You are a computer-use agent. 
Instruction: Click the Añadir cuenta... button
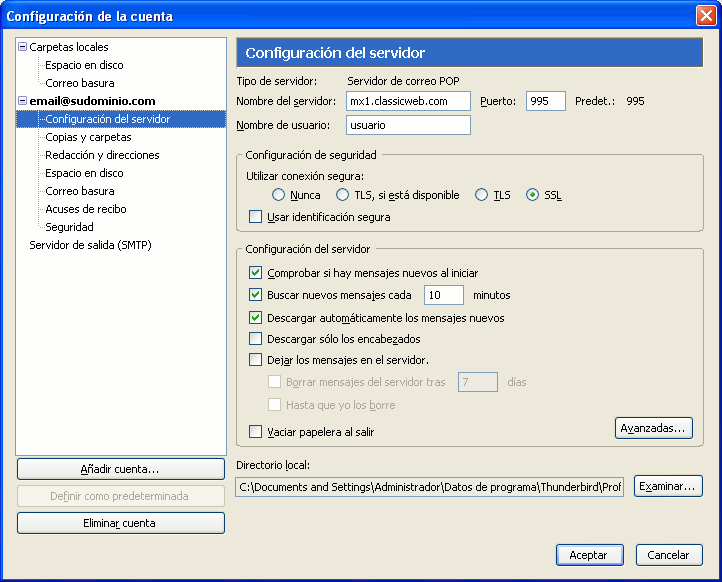pos(121,469)
